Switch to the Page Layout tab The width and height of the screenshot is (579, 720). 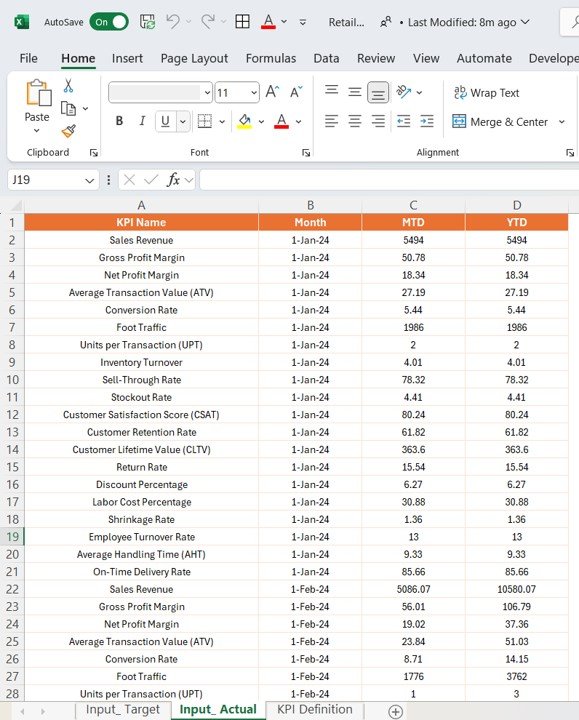194,58
